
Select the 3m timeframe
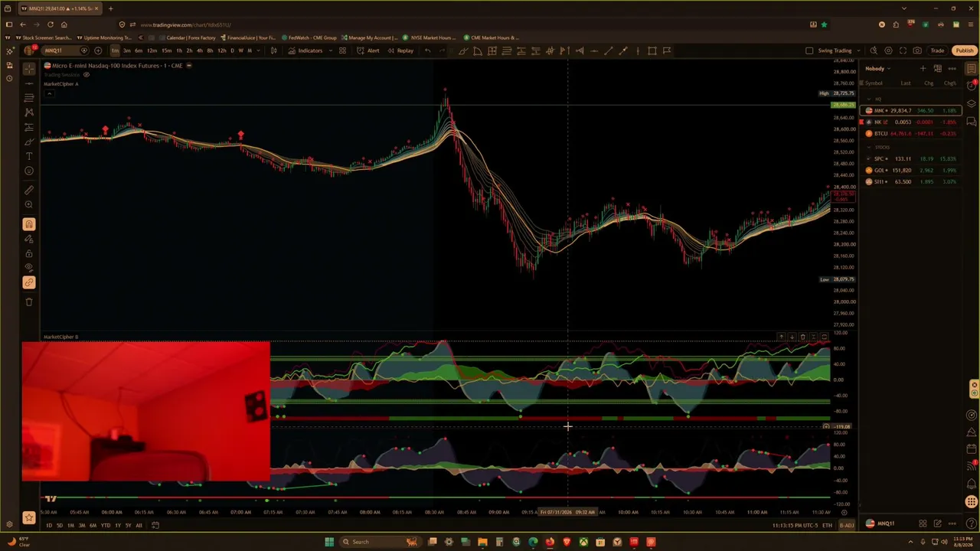click(127, 51)
